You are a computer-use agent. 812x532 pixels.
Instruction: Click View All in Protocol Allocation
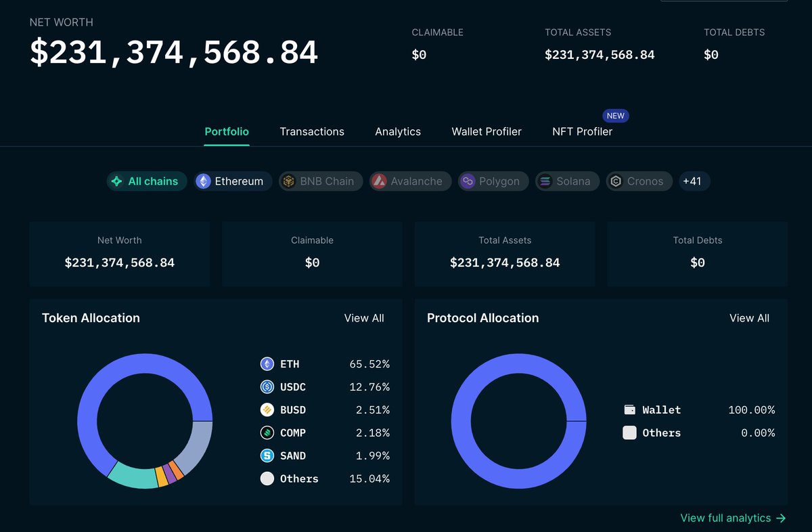point(749,318)
